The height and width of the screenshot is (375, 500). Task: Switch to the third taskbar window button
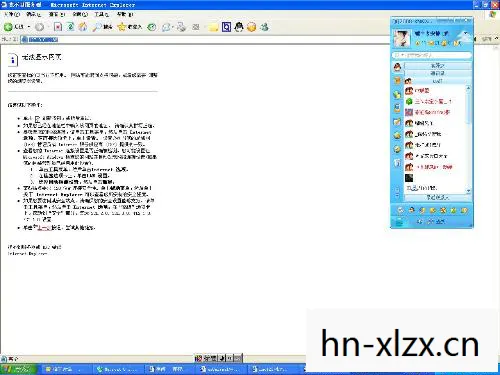[170, 369]
